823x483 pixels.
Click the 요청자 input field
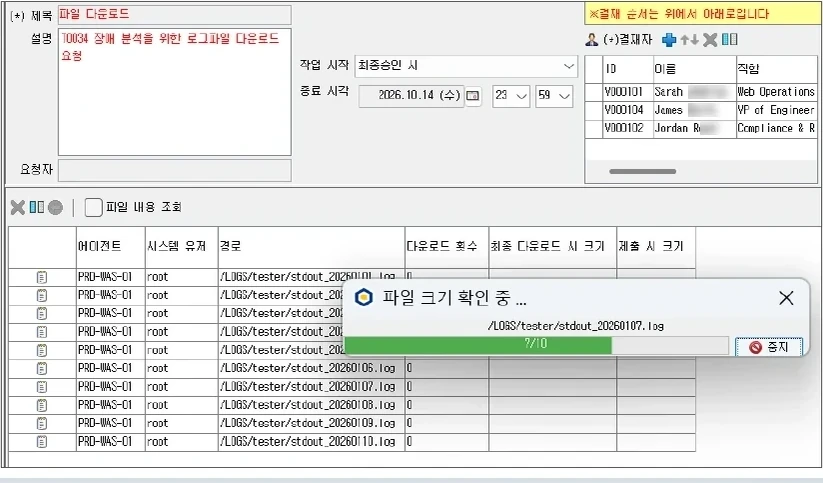(174, 171)
